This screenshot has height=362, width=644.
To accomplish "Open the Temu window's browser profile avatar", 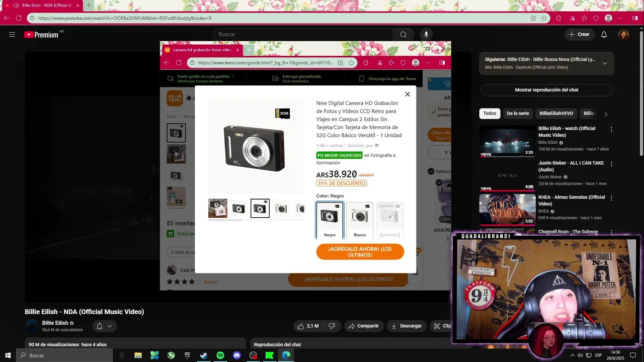I will 416,63.
